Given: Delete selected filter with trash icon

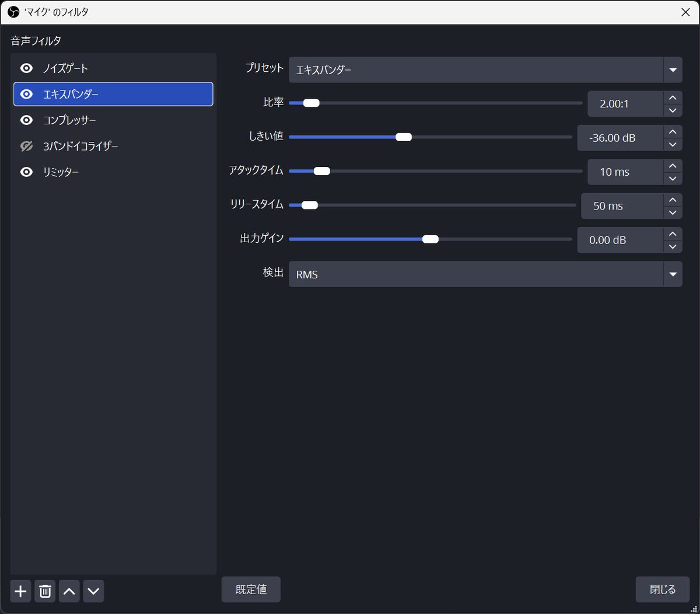Looking at the screenshot, I should (x=45, y=591).
